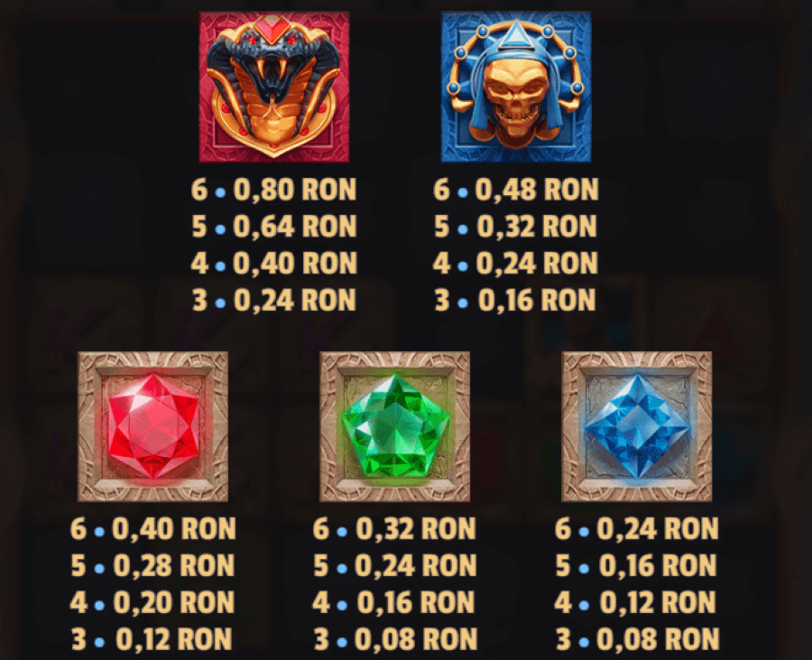Click the cobra's 6 symbols 0,80 RON payout
The width and height of the screenshot is (812, 660).
(274, 190)
